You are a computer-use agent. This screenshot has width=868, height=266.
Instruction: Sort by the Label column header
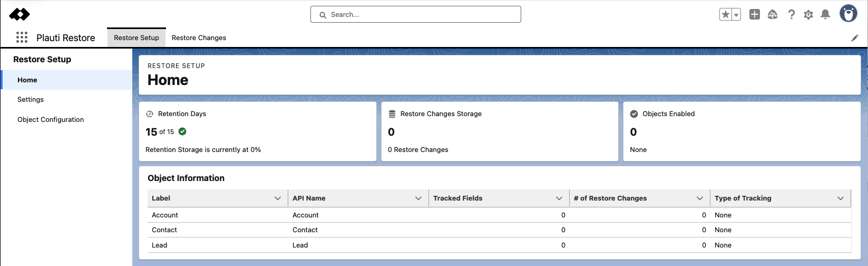pyautogui.click(x=161, y=198)
